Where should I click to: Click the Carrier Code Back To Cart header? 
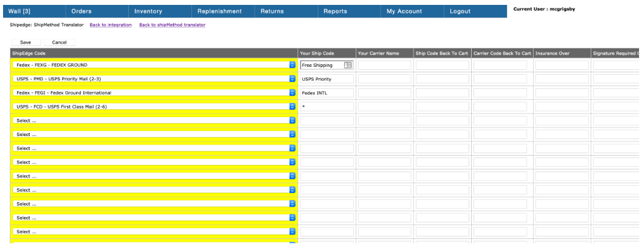(502, 53)
